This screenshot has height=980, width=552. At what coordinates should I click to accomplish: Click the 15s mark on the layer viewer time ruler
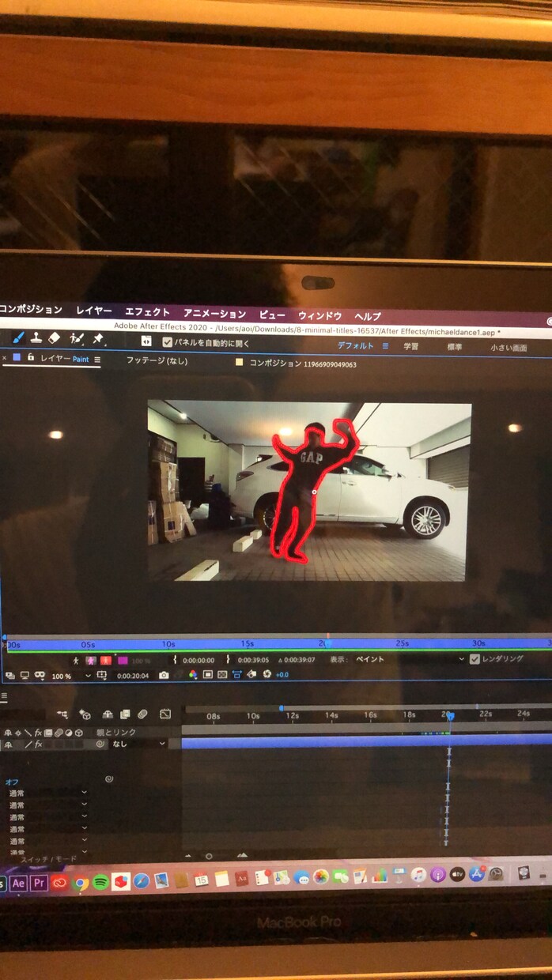[x=247, y=644]
